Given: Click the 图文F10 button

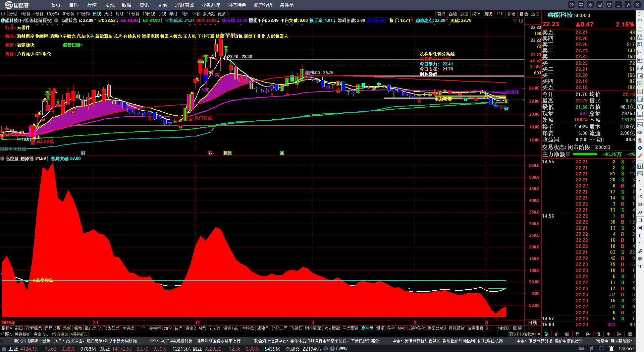Looking at the screenshot, I should tap(516, 334).
